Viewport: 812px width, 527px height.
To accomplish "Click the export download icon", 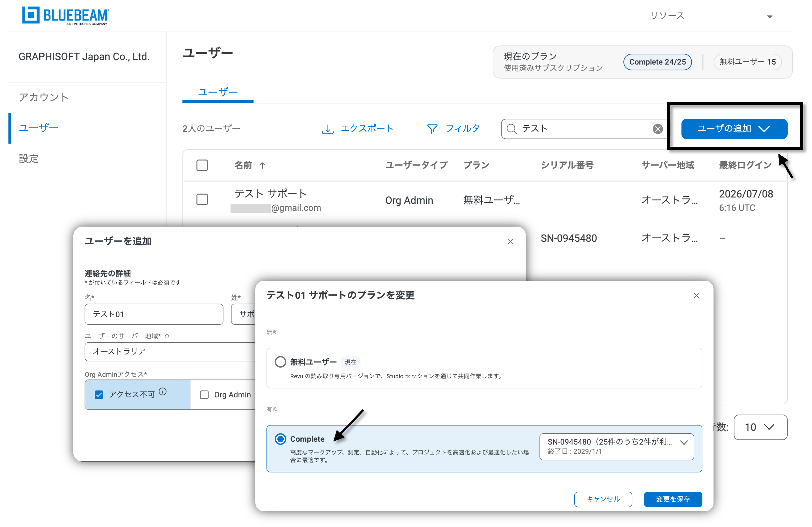I will pos(328,129).
